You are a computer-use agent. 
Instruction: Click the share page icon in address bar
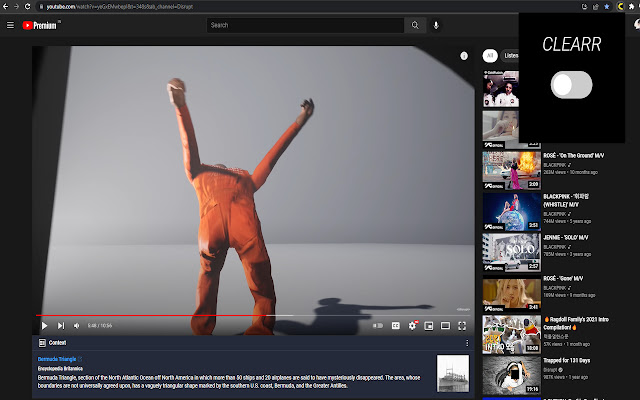596,7
